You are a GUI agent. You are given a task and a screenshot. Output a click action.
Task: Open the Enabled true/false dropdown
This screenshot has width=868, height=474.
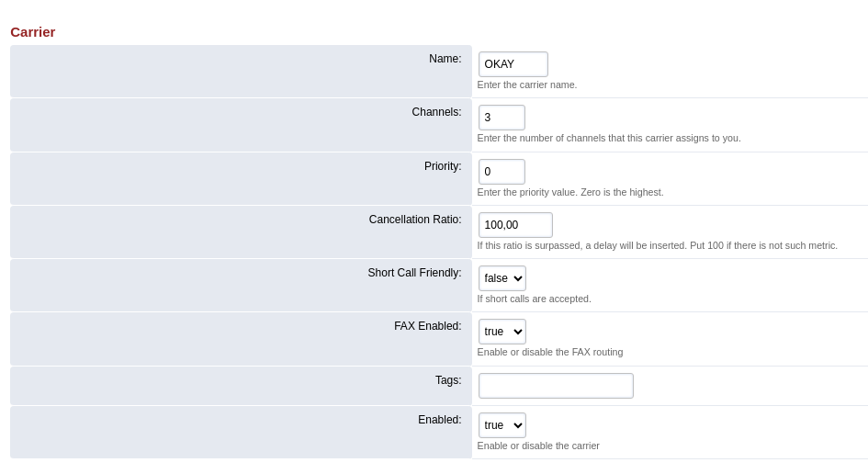[502, 425]
